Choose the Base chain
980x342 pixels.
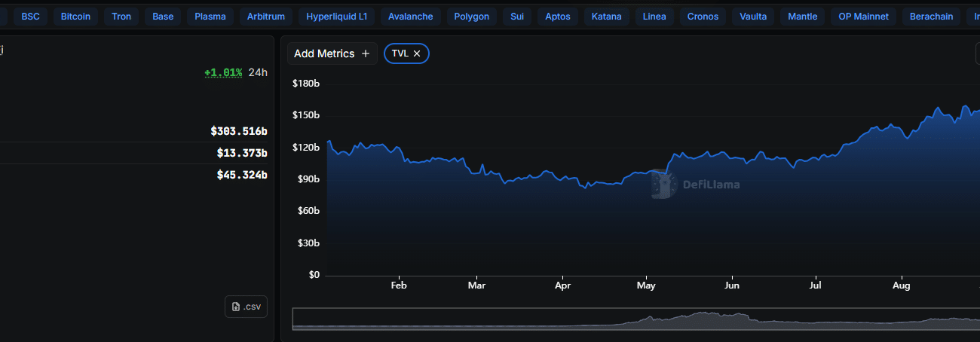coord(163,16)
